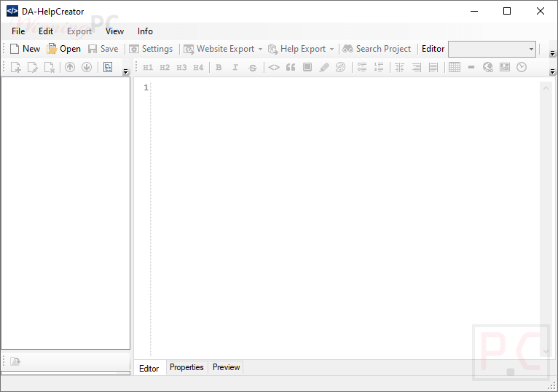Click the page tree structure icon

coord(108,67)
